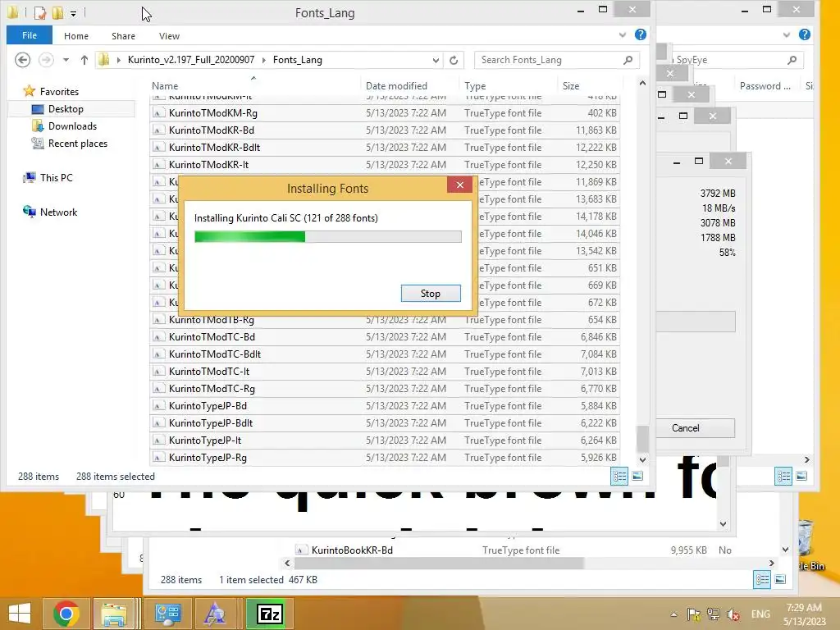
Task: Click file list scroll down arrow
Action: tap(642, 459)
